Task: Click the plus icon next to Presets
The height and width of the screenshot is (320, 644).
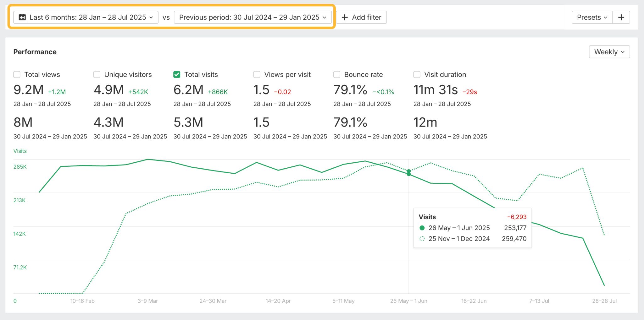Action: [x=621, y=17]
